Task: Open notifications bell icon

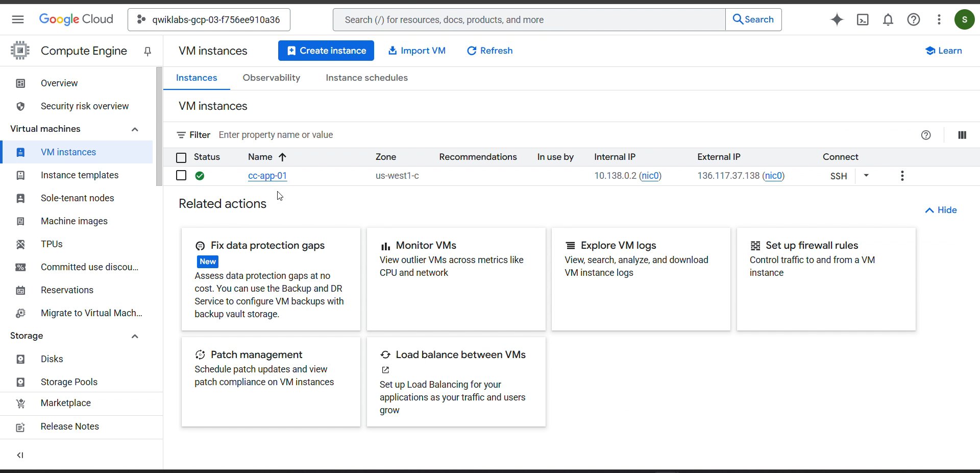Action: (888, 19)
